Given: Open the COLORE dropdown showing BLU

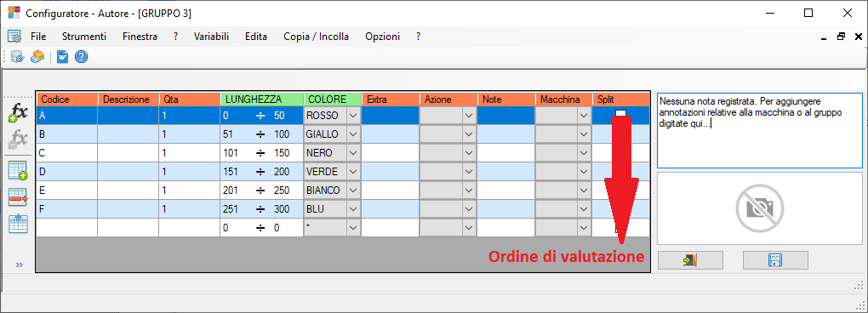Looking at the screenshot, I should pyautogui.click(x=354, y=209).
